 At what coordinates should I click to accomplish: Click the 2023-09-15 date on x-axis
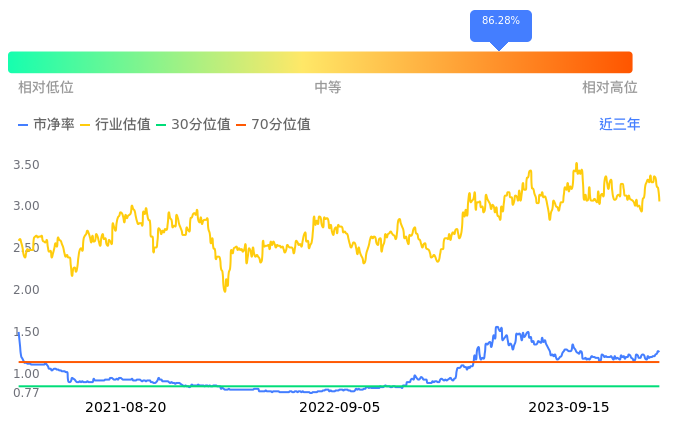click(x=569, y=407)
